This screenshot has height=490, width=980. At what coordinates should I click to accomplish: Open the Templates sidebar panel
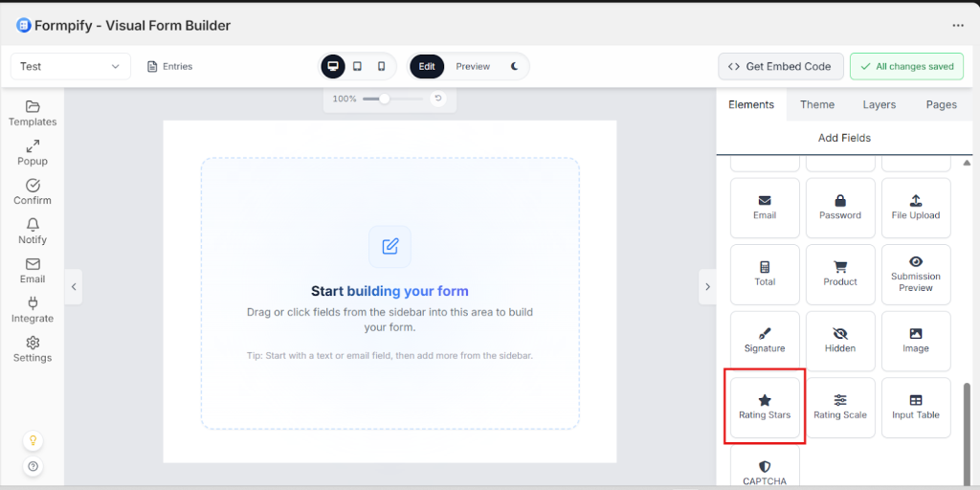coord(33,113)
